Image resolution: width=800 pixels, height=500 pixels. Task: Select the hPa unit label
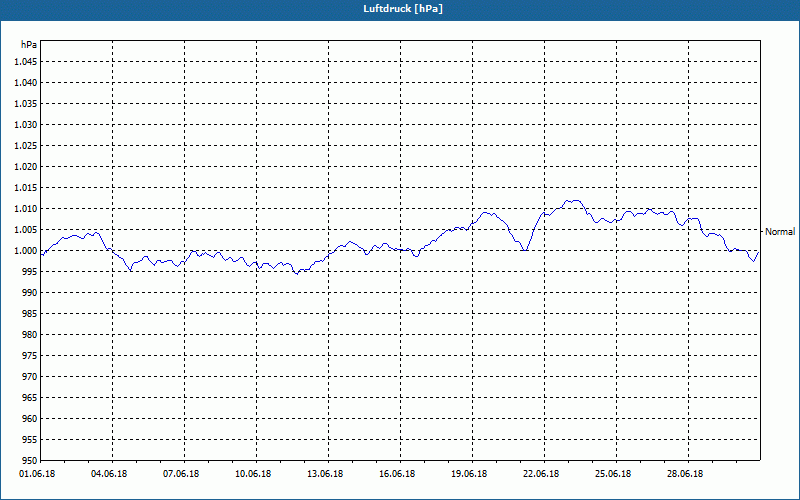pyautogui.click(x=29, y=45)
